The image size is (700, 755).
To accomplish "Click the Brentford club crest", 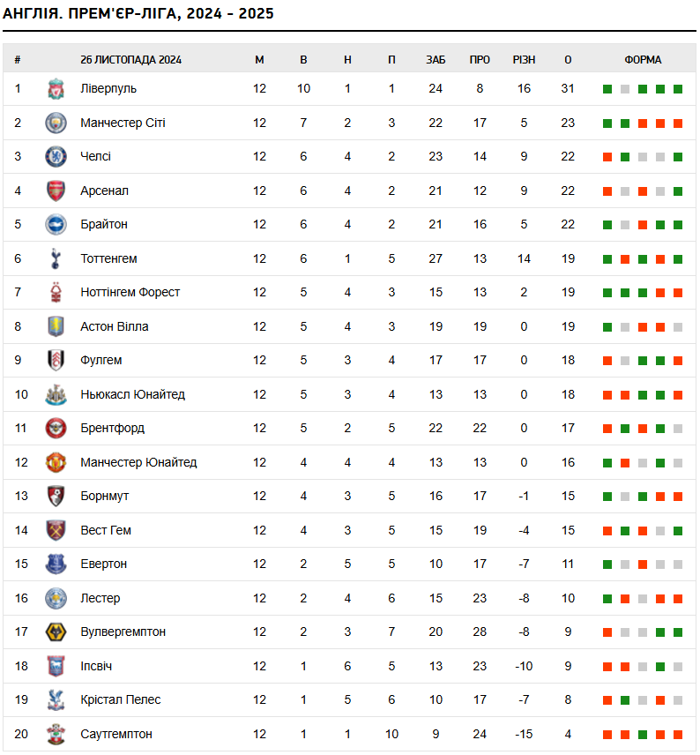I will click(56, 428).
